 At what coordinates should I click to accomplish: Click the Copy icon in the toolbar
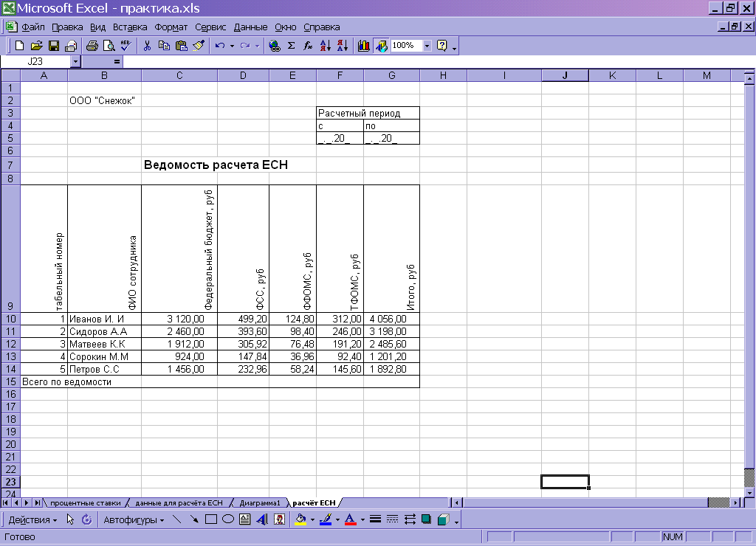tap(165, 46)
